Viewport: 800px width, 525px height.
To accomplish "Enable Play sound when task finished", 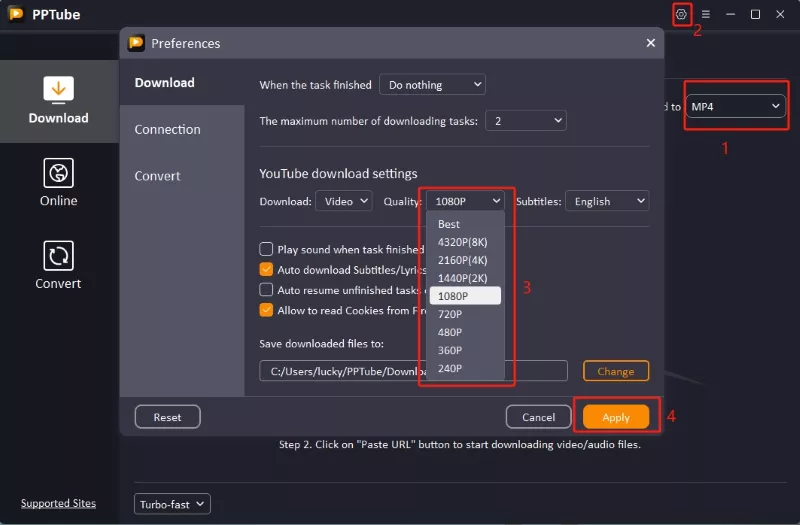I will [x=266, y=249].
